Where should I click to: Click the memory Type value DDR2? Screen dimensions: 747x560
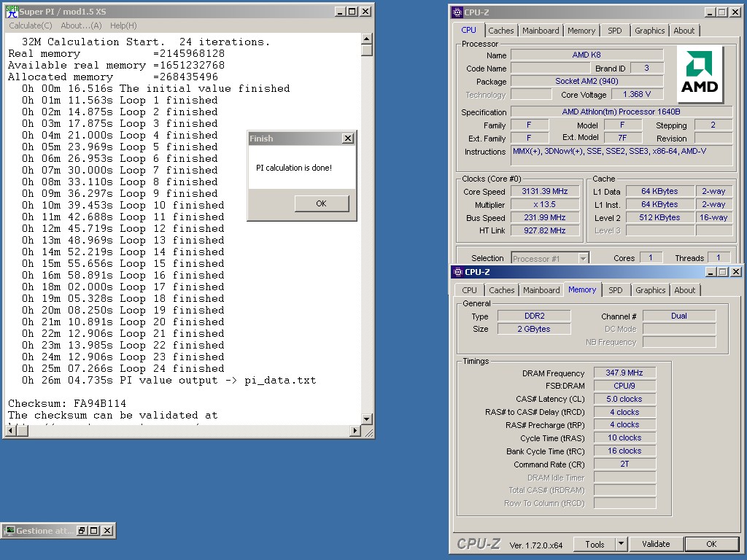pos(535,316)
